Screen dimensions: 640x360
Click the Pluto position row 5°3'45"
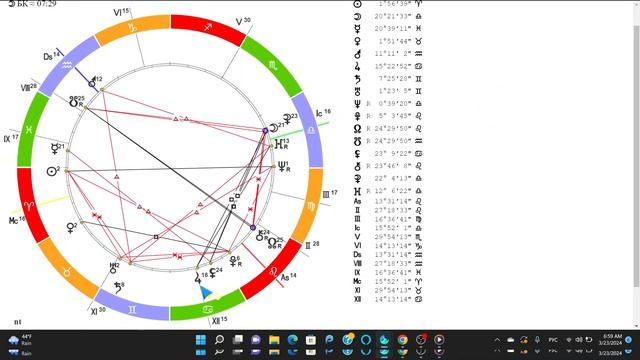point(388,116)
